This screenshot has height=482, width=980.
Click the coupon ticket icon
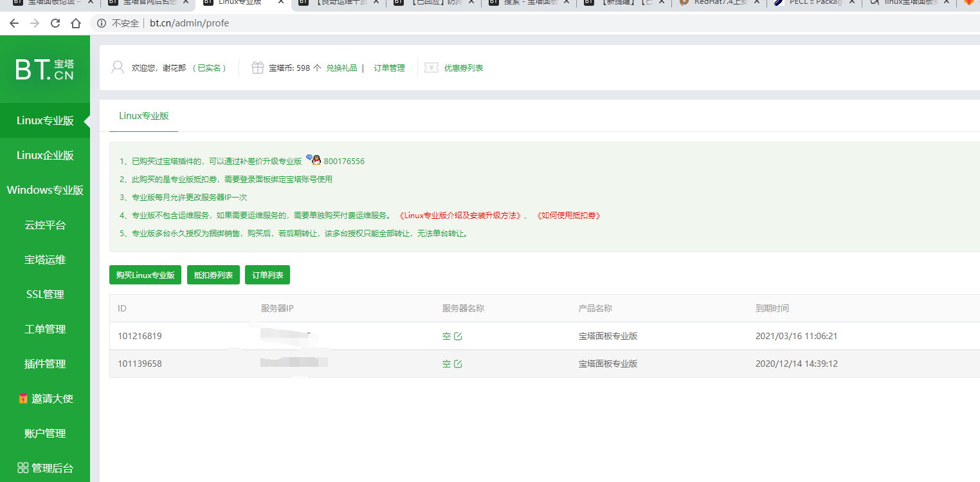(x=431, y=68)
